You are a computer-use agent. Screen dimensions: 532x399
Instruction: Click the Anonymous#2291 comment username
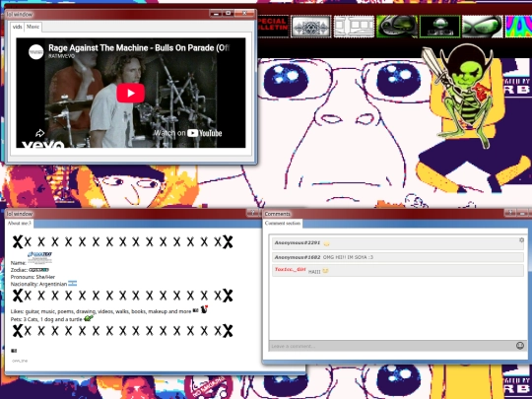click(297, 243)
